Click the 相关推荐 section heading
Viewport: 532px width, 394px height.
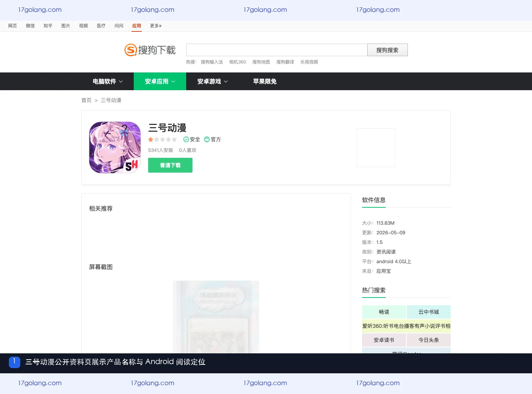[101, 208]
